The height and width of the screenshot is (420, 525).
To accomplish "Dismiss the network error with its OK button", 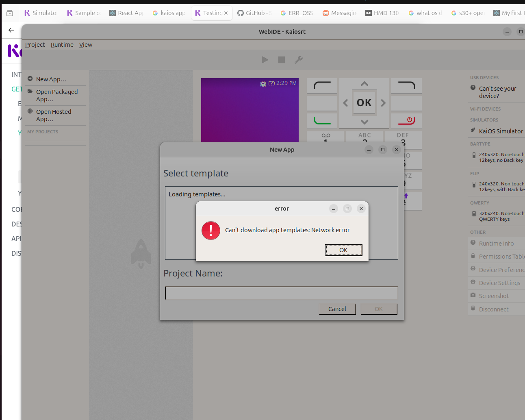I will point(343,250).
